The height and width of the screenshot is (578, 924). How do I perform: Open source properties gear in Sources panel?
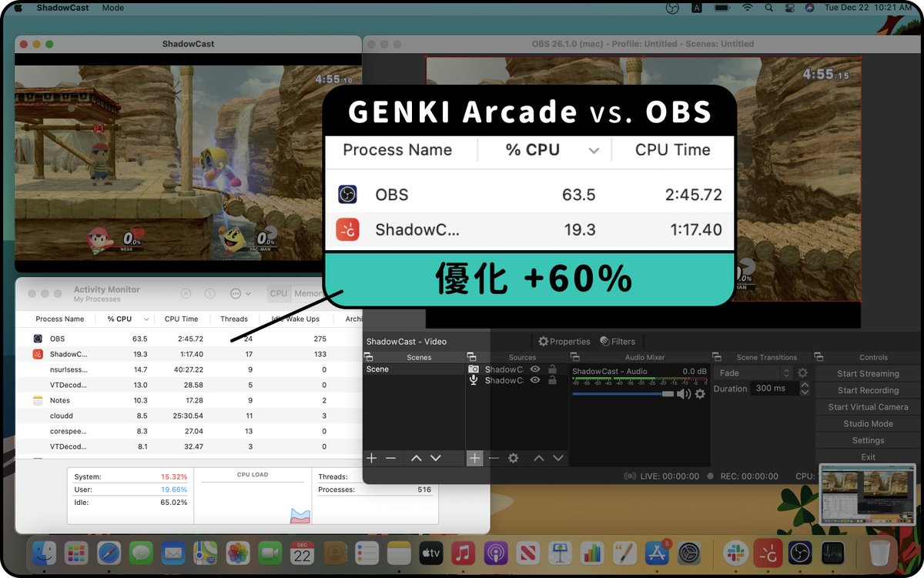click(x=513, y=458)
